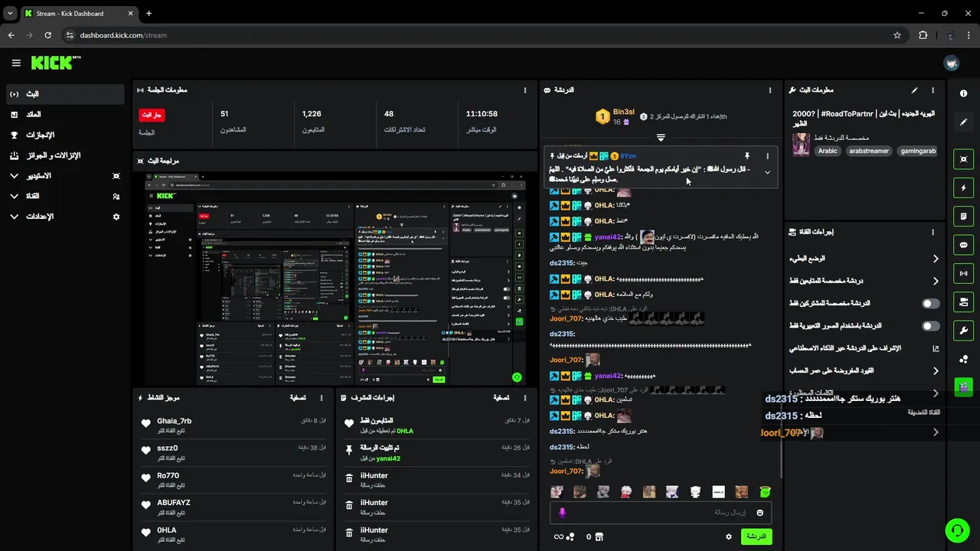The width and height of the screenshot is (980, 551).
Task: Select the البث sidebar item
Action: [64, 93]
